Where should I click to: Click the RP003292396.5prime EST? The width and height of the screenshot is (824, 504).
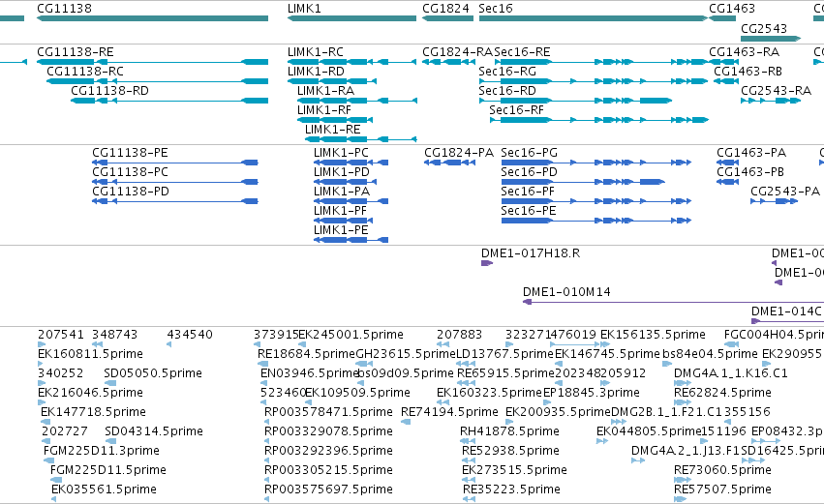click(x=328, y=452)
